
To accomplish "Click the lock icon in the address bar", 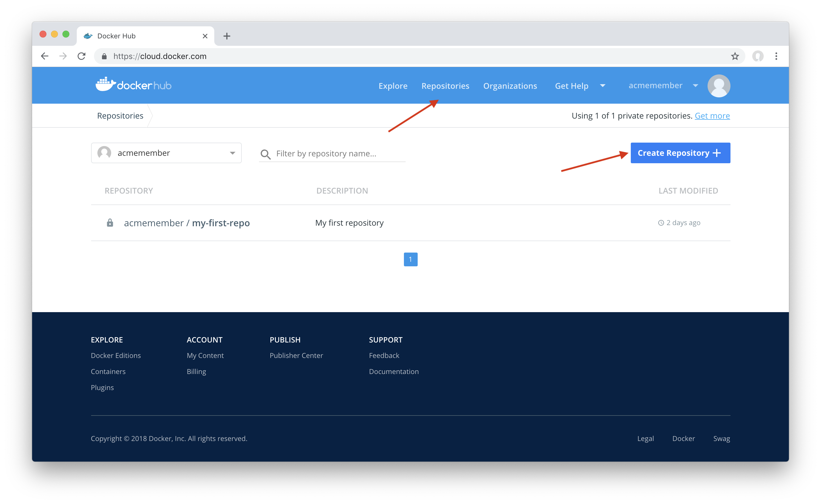I will [x=104, y=56].
